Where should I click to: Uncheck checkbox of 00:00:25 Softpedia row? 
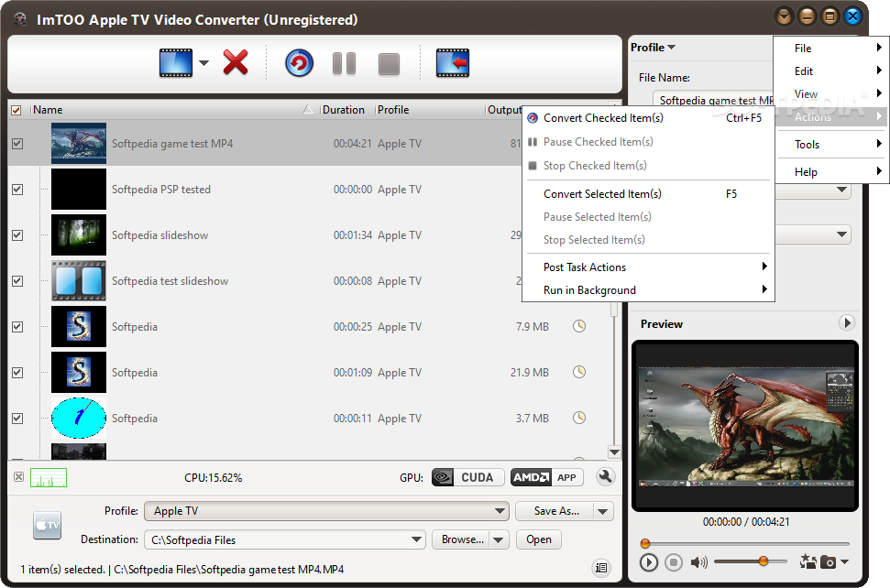(x=17, y=327)
